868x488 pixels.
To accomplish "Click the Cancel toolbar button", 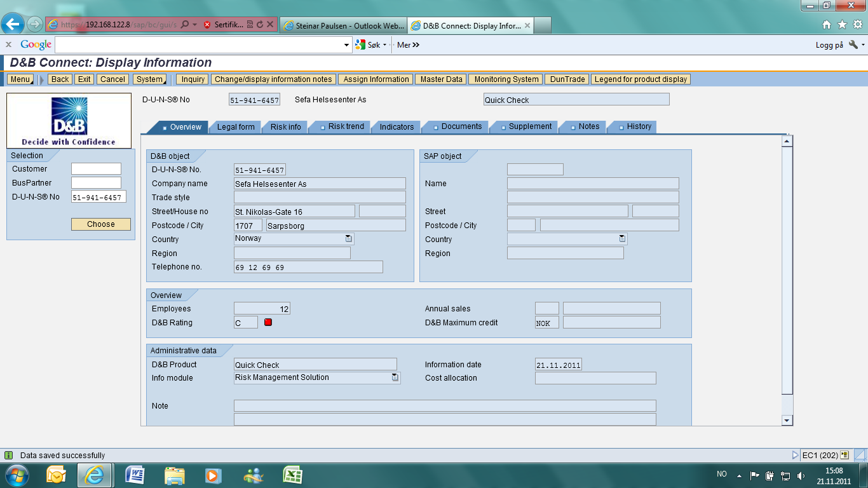I will click(x=113, y=79).
